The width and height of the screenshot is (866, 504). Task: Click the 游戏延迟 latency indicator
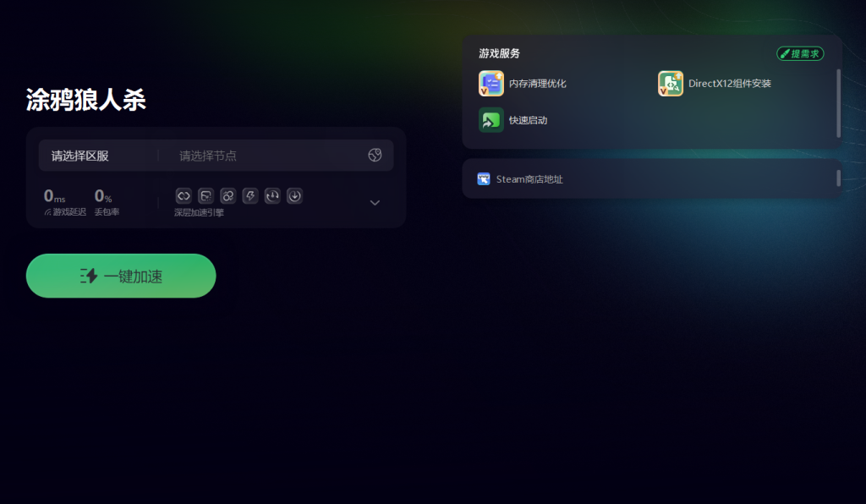click(x=65, y=202)
